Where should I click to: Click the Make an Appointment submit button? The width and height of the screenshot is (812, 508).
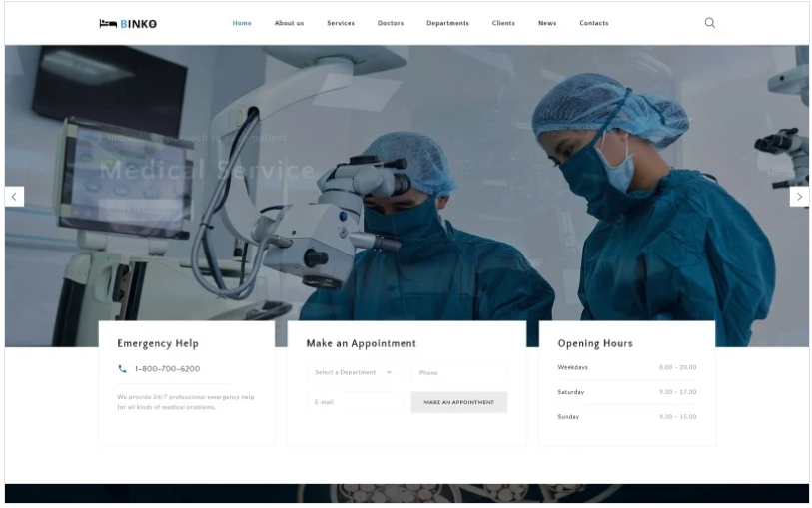click(459, 402)
